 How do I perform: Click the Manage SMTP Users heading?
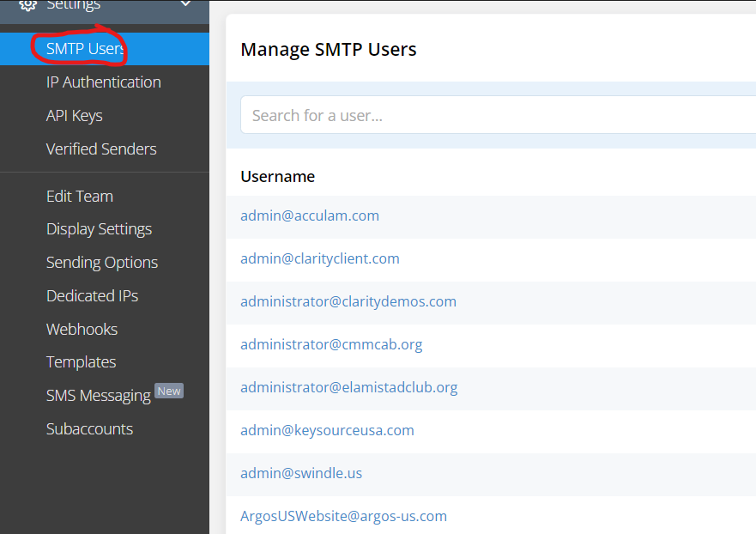pos(329,49)
